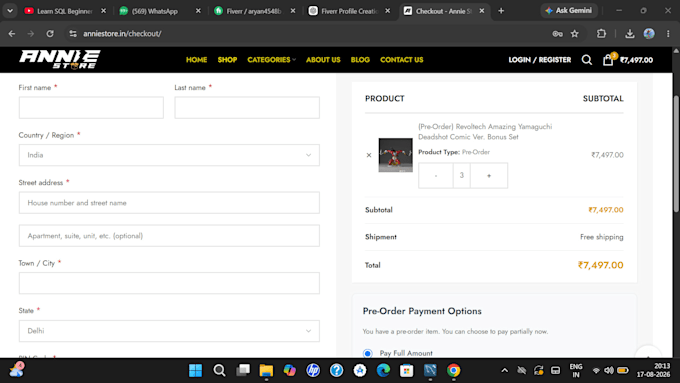Go back with browser back arrow
Image resolution: width=680 pixels, height=383 pixels.
pyautogui.click(x=12, y=33)
